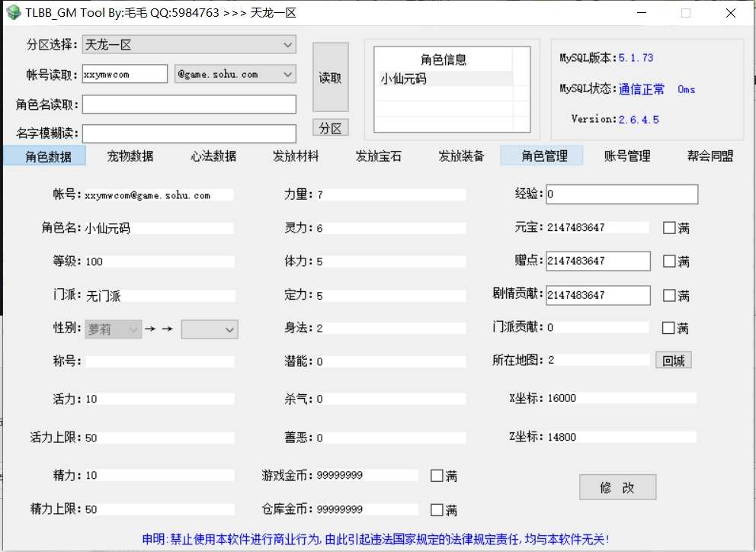Click the 分区 button
The image size is (756, 552).
coord(330,128)
